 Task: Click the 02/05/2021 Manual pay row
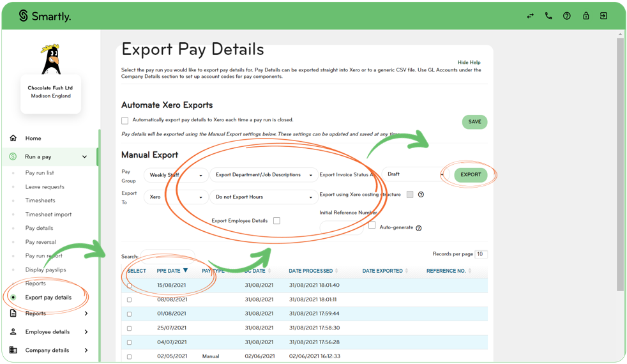coord(305,356)
